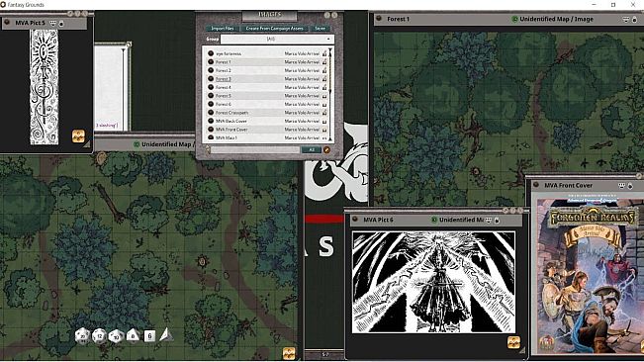Viewport: 644px width, 362px height.
Task: Click the module icon on the Forest 5 row
Action: [x=324, y=96]
